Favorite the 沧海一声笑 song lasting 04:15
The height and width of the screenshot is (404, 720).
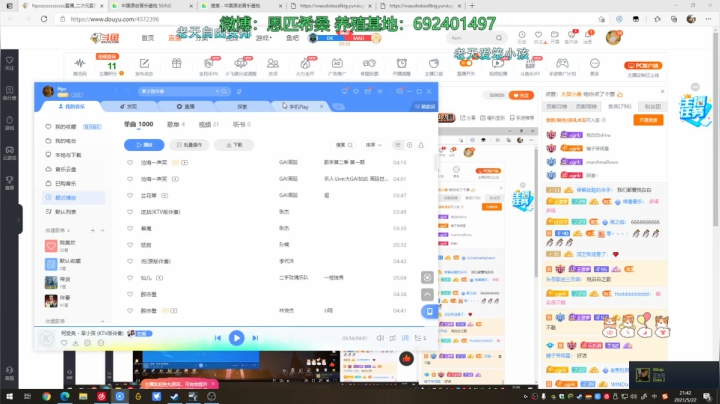pos(130,163)
